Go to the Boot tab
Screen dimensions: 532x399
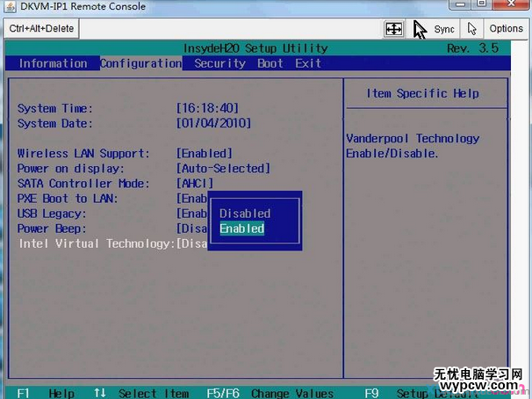pyautogui.click(x=270, y=63)
